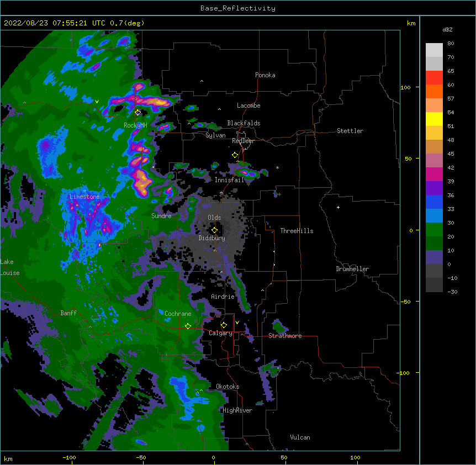Click the ThreeHills map label
This screenshot has width=476, height=465.
click(x=297, y=231)
